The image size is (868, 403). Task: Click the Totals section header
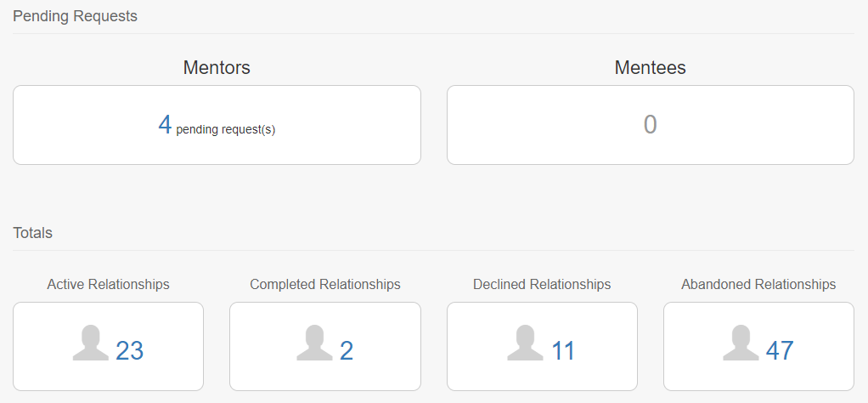32,233
